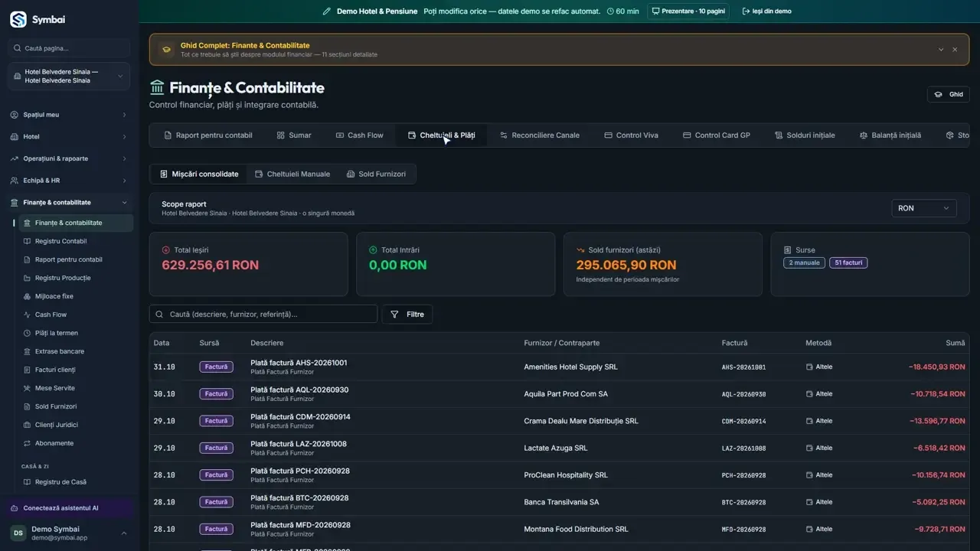The width and height of the screenshot is (980, 551).
Task: Open the hotel selector Hotel Belvedere Sinaia
Action: click(69, 77)
